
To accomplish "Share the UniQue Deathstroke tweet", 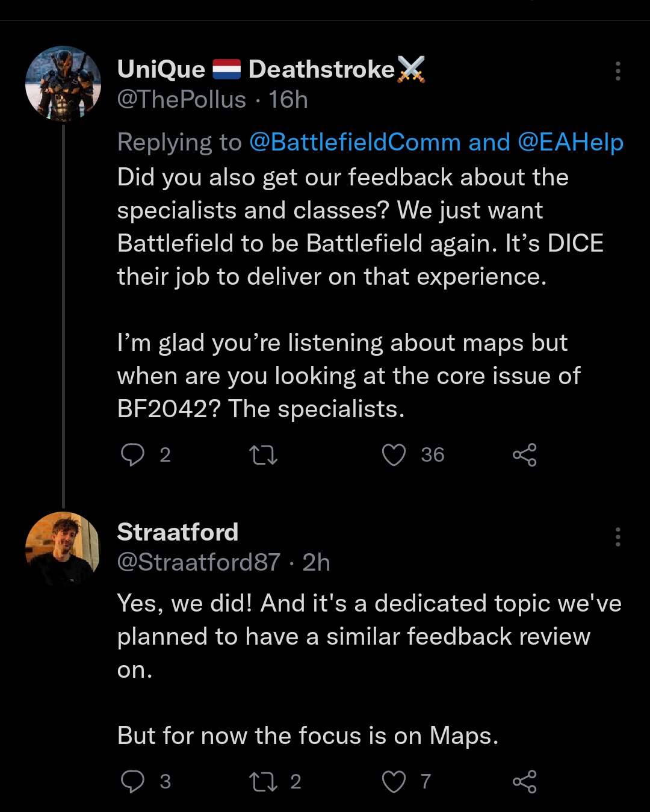I will (x=524, y=455).
